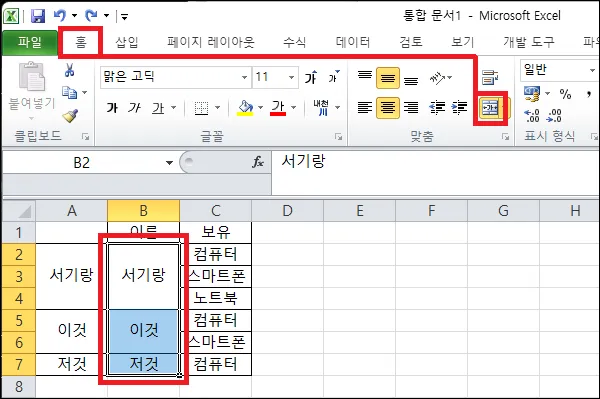Align text right
Viewport: 600px width, 399px height.
[x=411, y=108]
